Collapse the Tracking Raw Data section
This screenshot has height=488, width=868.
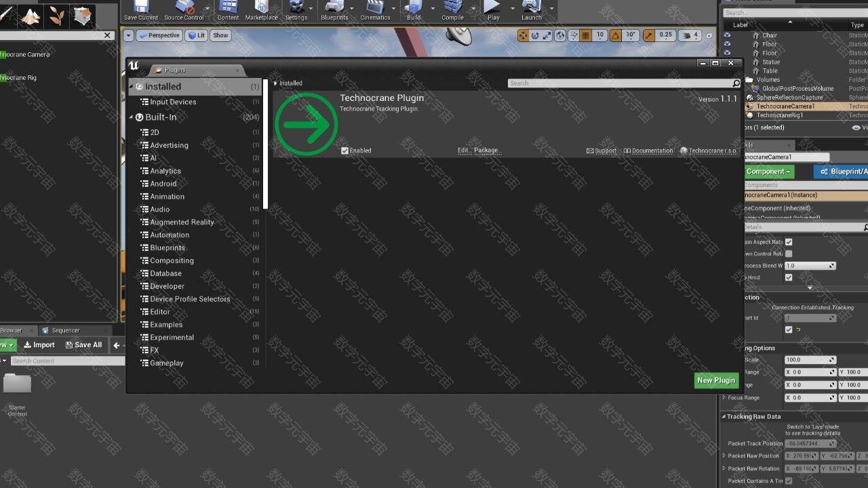(x=724, y=417)
